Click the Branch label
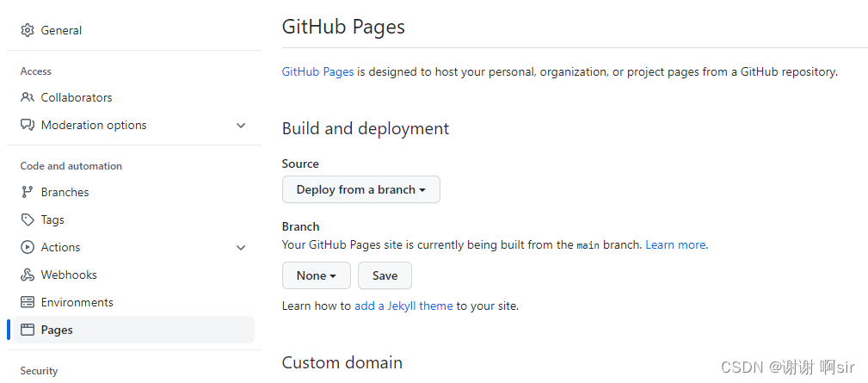This screenshot has height=383, width=868. click(x=300, y=226)
